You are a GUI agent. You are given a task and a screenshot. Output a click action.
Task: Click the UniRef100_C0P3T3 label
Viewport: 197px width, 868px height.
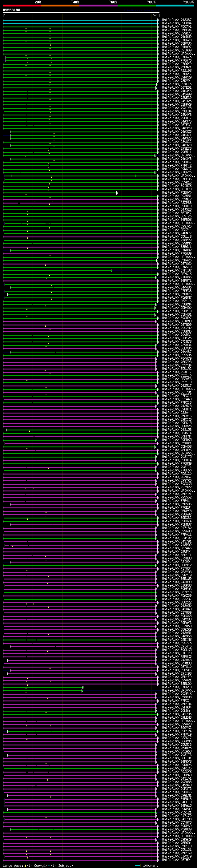pyautogui.click(x=176, y=789)
